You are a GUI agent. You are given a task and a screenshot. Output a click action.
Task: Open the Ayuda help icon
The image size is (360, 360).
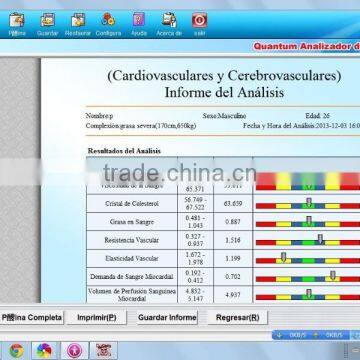[139, 20]
